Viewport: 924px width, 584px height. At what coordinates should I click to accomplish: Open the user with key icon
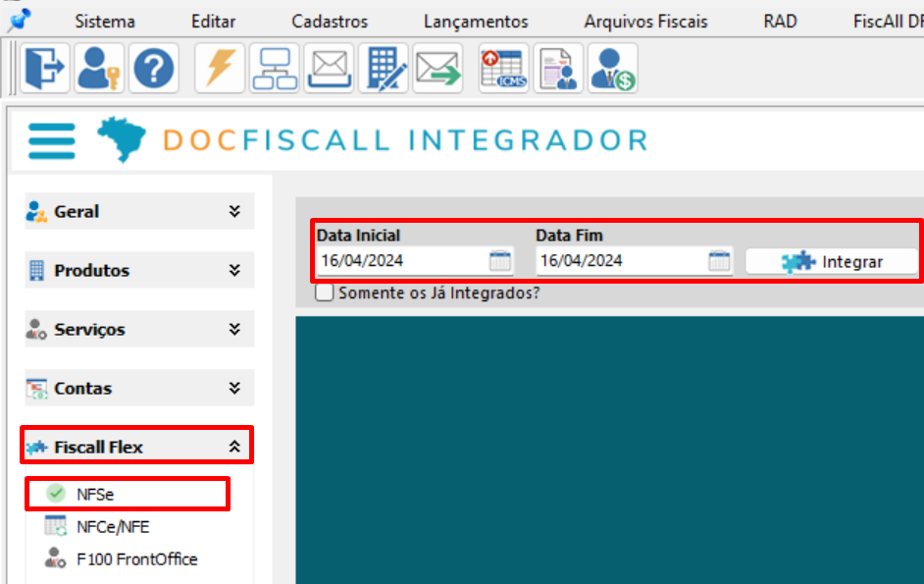[99, 68]
